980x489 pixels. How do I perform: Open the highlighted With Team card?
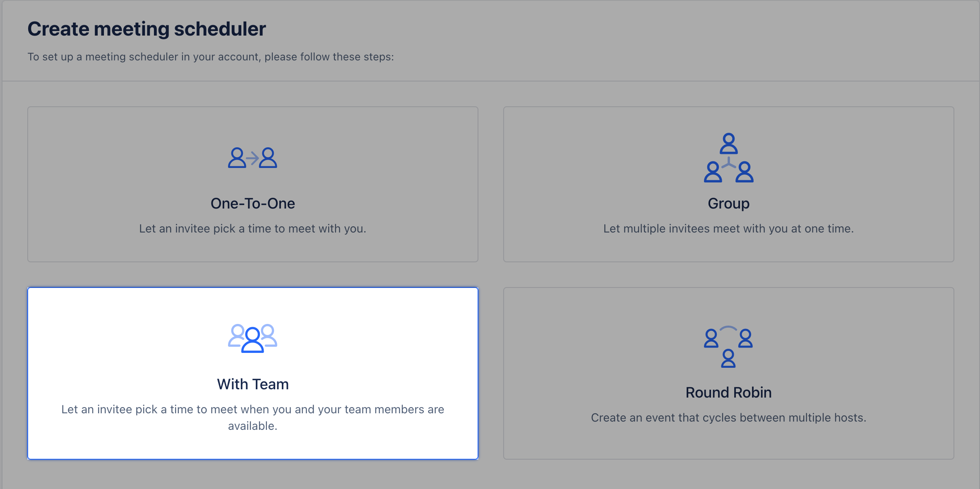(x=252, y=373)
